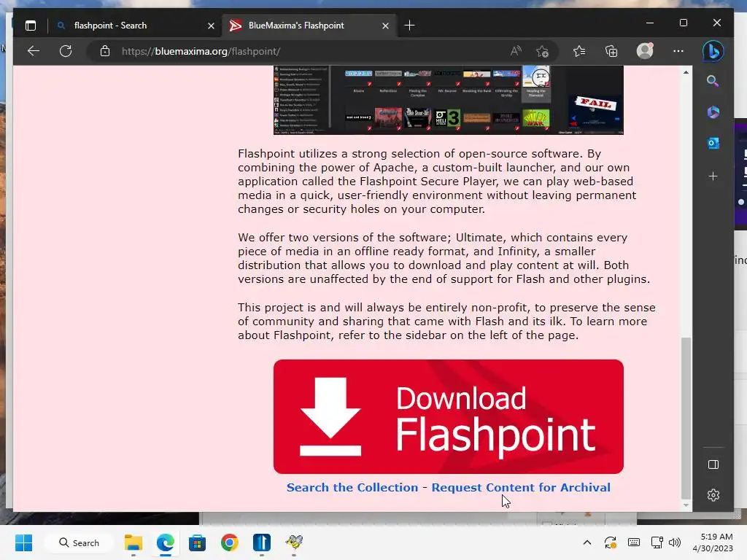Hide the Edge sidebar
The height and width of the screenshot is (560, 747).
(x=713, y=464)
